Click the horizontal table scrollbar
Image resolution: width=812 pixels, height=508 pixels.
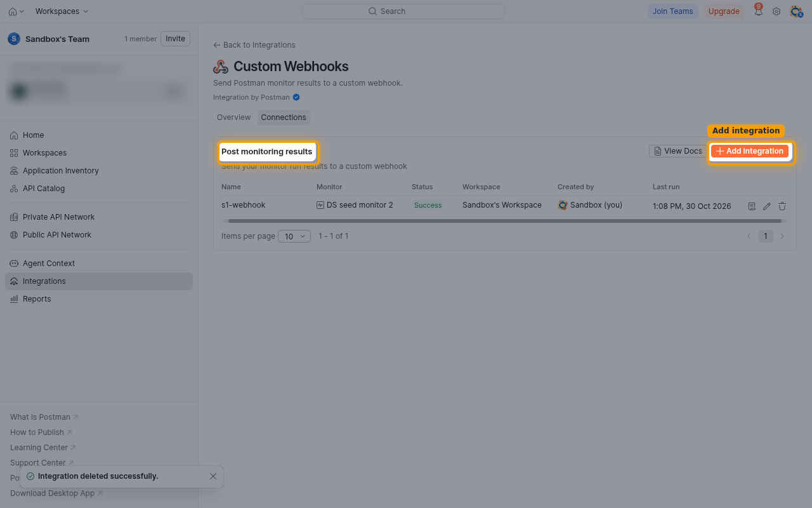pyautogui.click(x=505, y=221)
